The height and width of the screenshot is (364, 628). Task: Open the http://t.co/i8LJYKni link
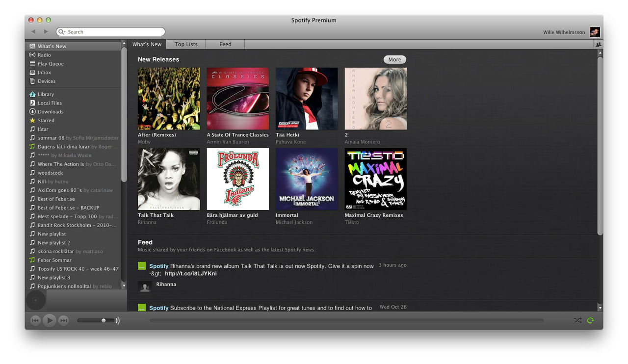[x=191, y=274]
